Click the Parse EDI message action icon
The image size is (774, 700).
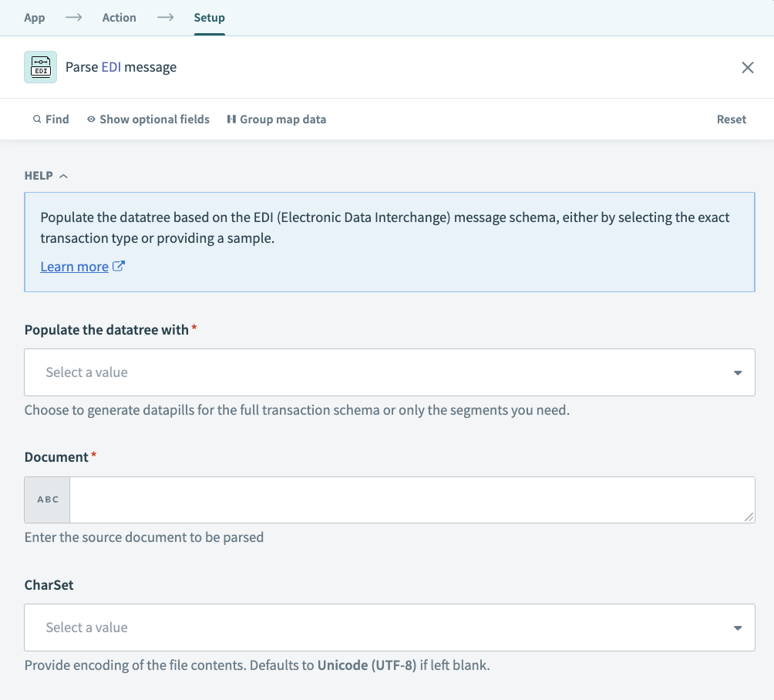[x=40, y=67]
